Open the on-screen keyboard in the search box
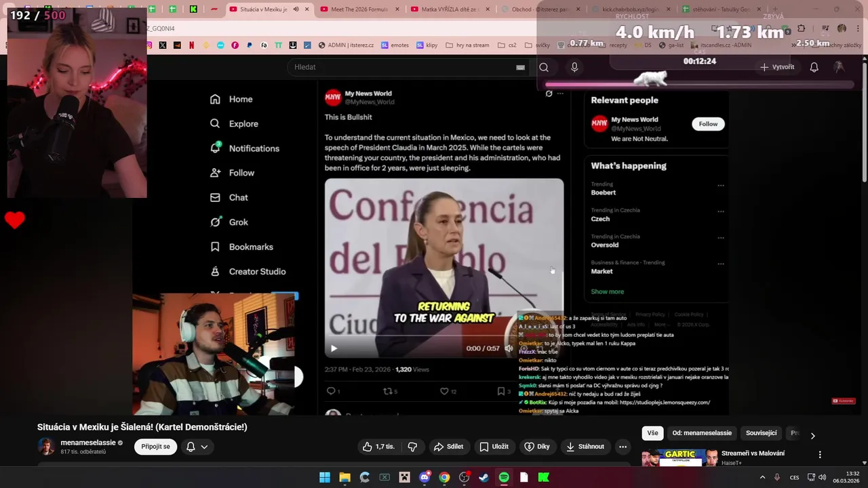Image resolution: width=868 pixels, height=488 pixels. (520, 67)
